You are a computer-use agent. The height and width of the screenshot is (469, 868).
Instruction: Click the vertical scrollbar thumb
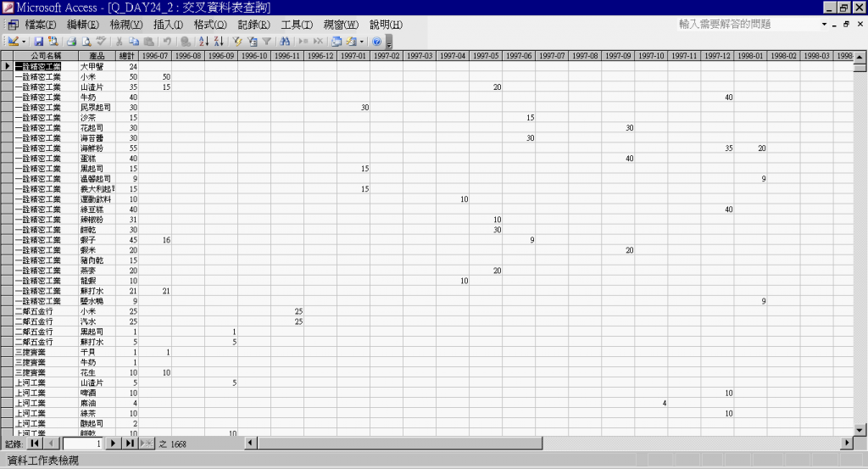860,68
